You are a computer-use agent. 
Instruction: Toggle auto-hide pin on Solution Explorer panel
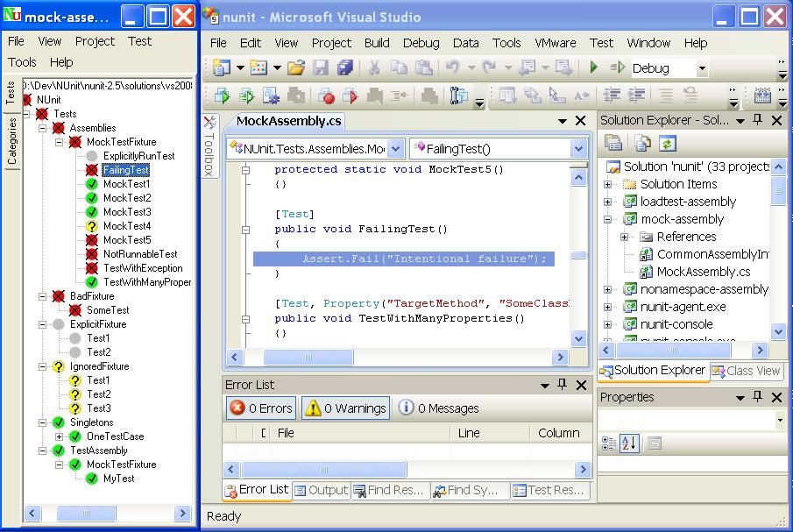click(757, 120)
